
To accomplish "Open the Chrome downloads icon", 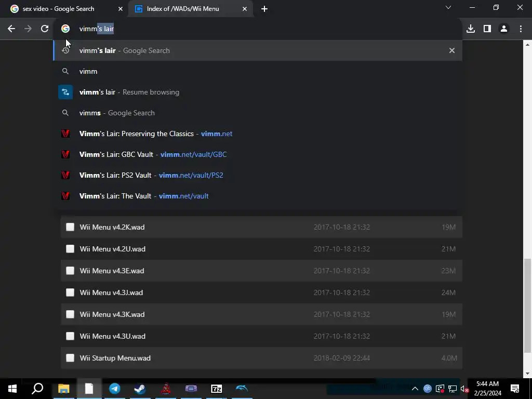I will click(471, 29).
